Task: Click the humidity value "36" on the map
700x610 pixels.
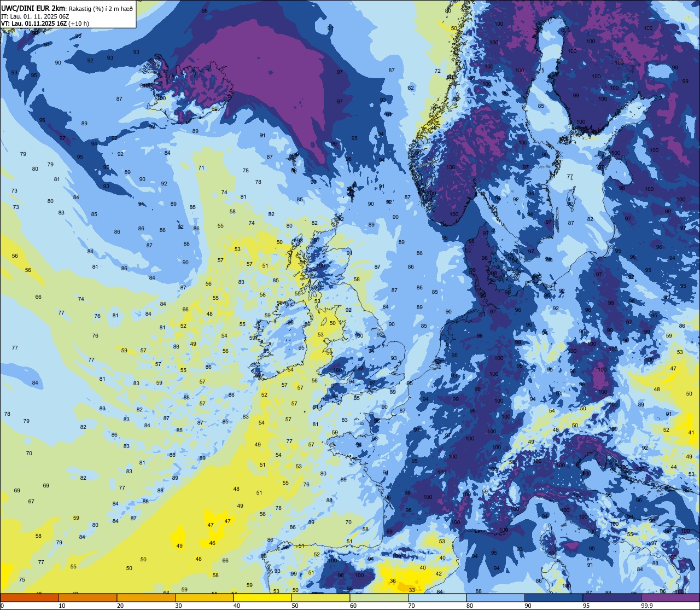Action: click(x=393, y=581)
